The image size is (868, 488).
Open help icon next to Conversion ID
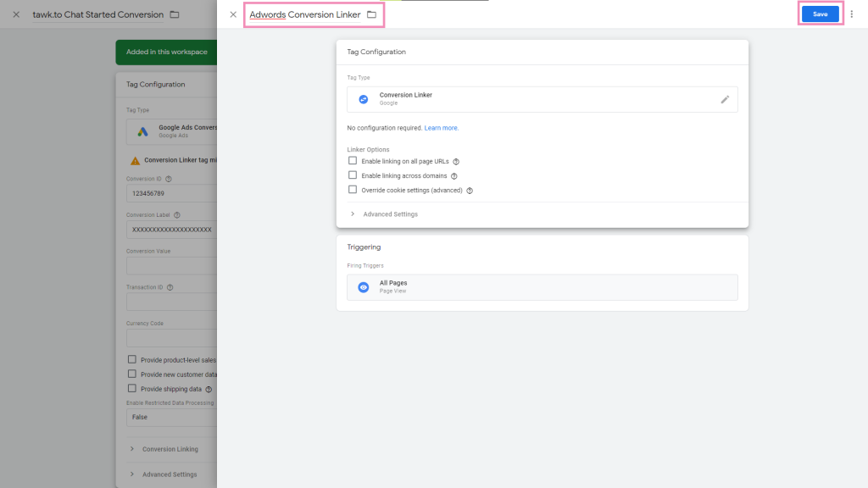(169, 179)
